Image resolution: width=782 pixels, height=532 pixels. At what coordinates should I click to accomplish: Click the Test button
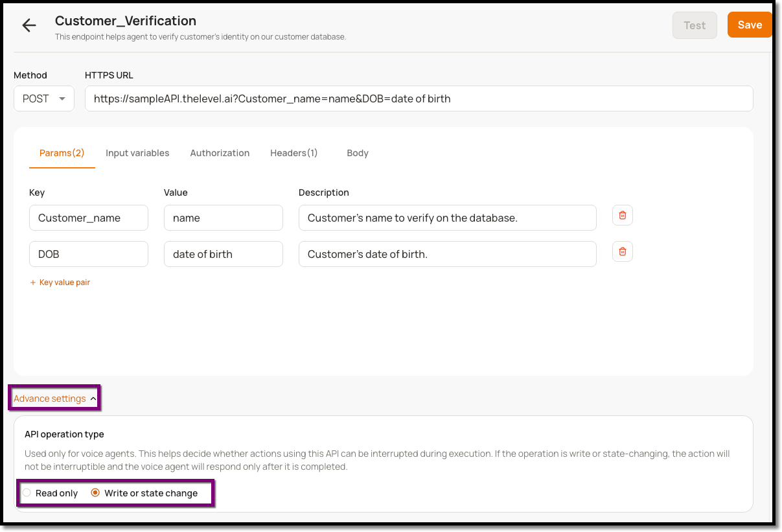[695, 25]
